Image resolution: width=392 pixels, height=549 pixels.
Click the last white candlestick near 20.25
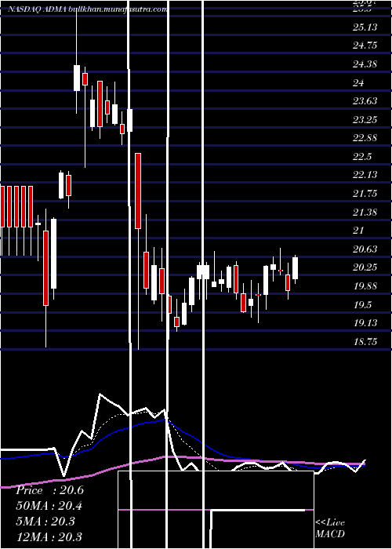[x=295, y=268]
